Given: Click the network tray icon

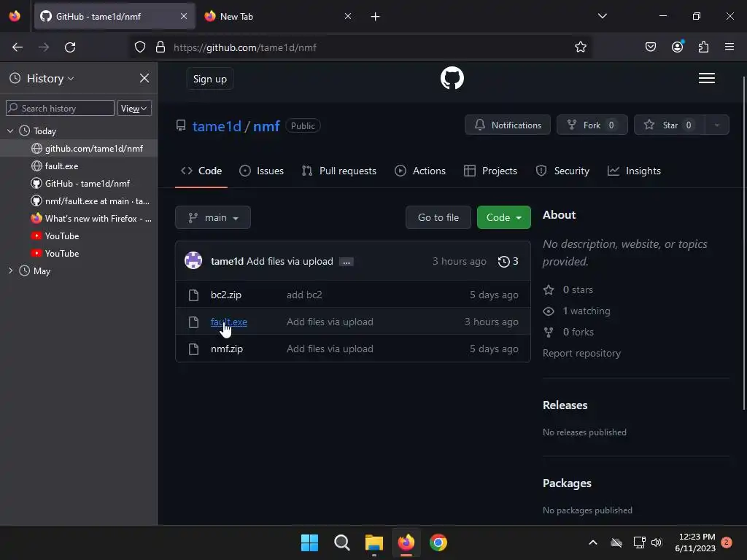Looking at the screenshot, I should click(639, 542).
